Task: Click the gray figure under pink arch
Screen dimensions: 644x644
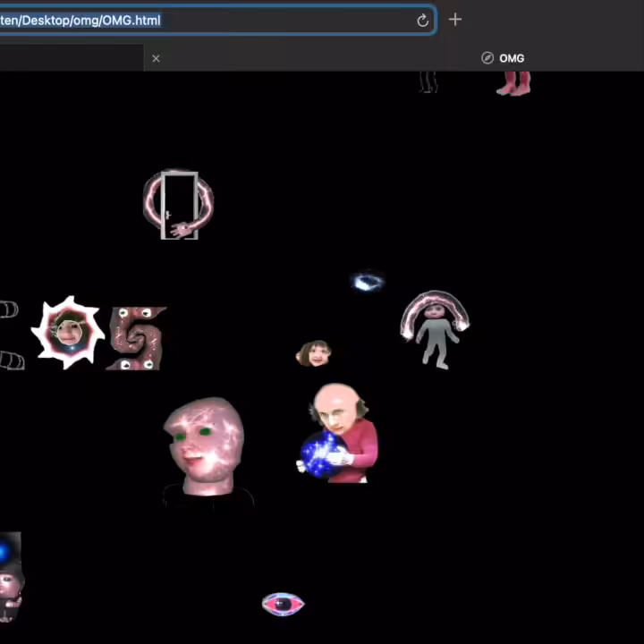Action: pyautogui.click(x=435, y=330)
